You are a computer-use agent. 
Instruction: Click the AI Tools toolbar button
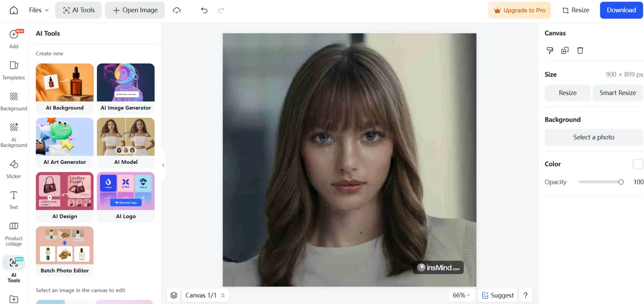point(78,10)
